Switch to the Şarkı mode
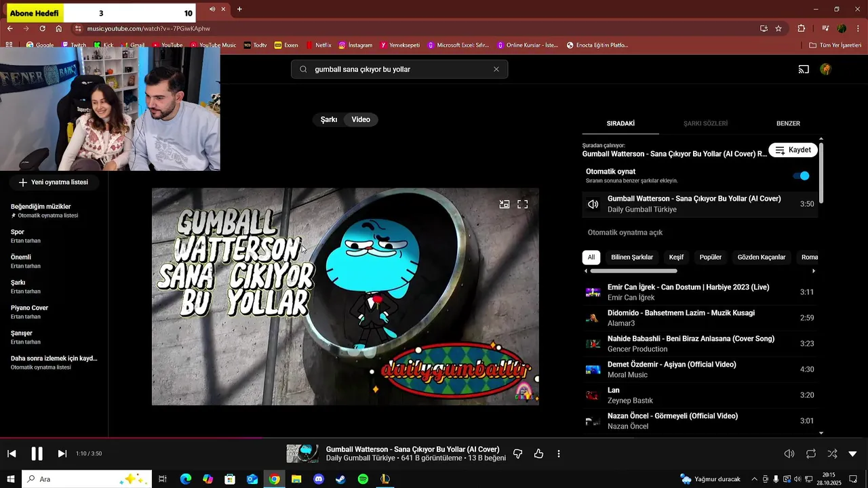 coord(329,119)
